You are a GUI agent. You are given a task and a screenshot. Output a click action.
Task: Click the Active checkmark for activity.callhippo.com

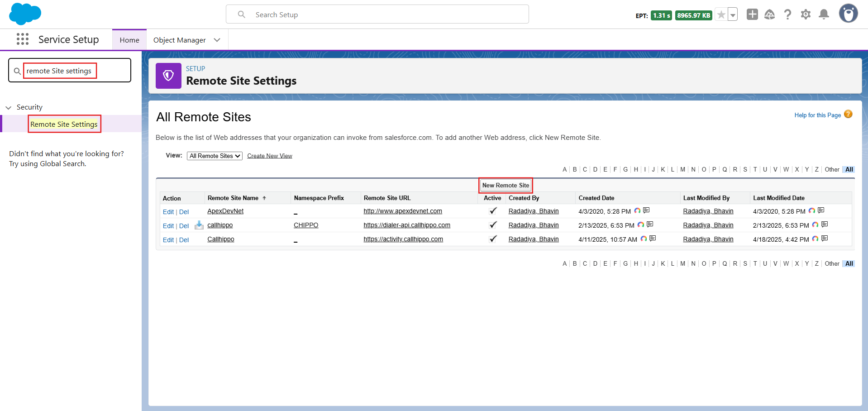tap(493, 239)
